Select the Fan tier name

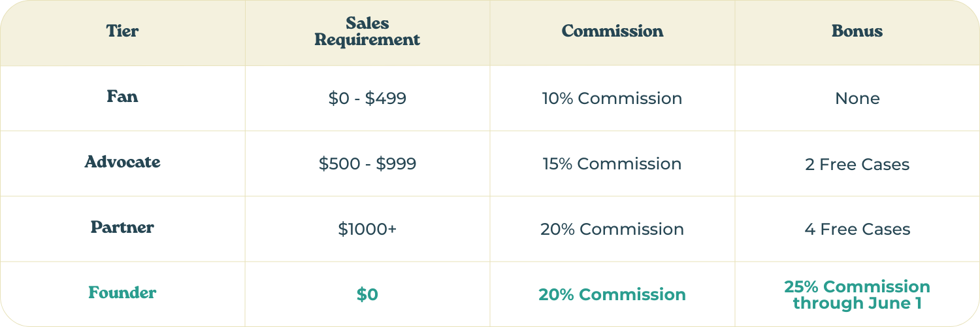(122, 97)
